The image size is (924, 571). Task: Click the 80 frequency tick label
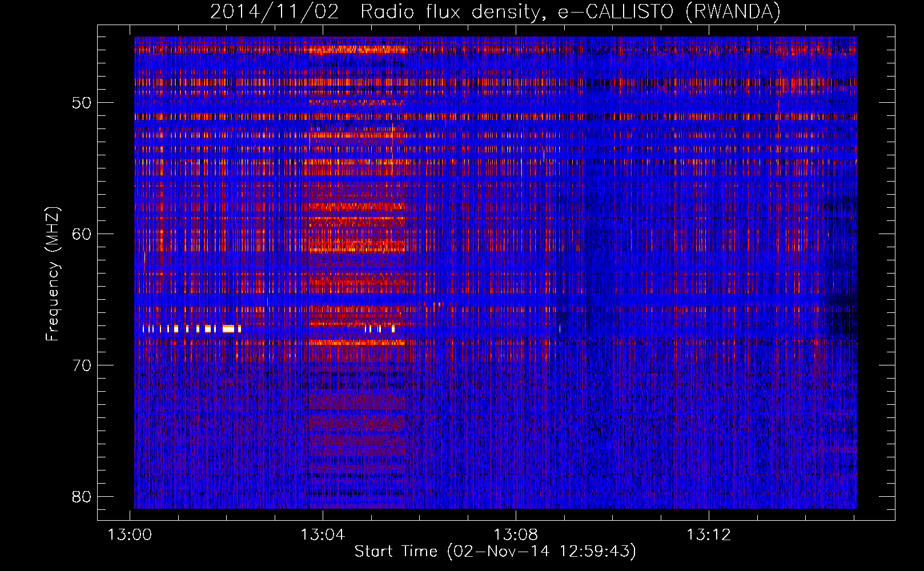click(x=82, y=497)
